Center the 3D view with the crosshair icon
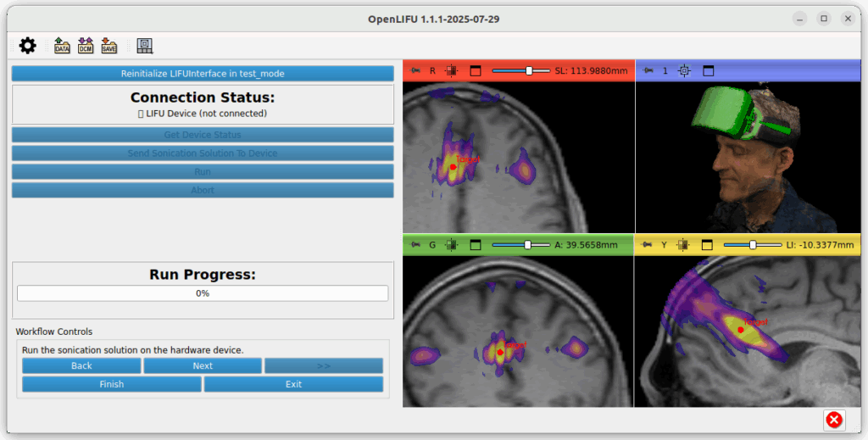This screenshot has height=440, width=868. [684, 71]
